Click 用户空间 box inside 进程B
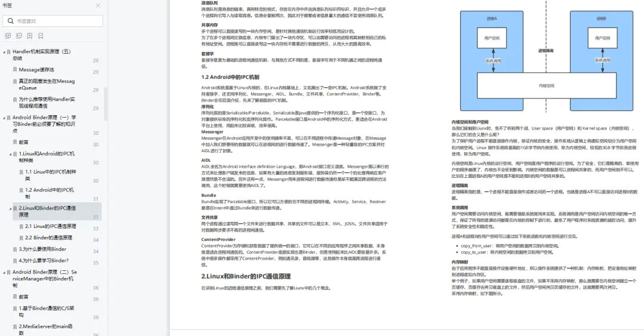 [602, 38]
